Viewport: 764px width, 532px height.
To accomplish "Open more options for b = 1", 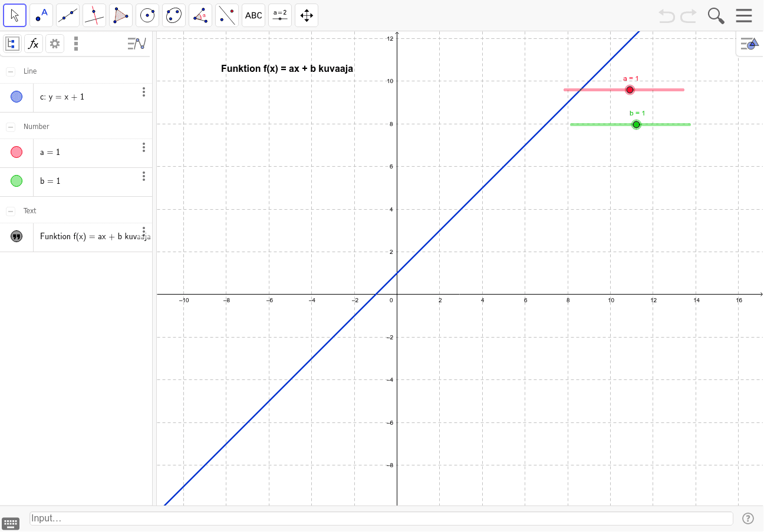I will (x=143, y=176).
